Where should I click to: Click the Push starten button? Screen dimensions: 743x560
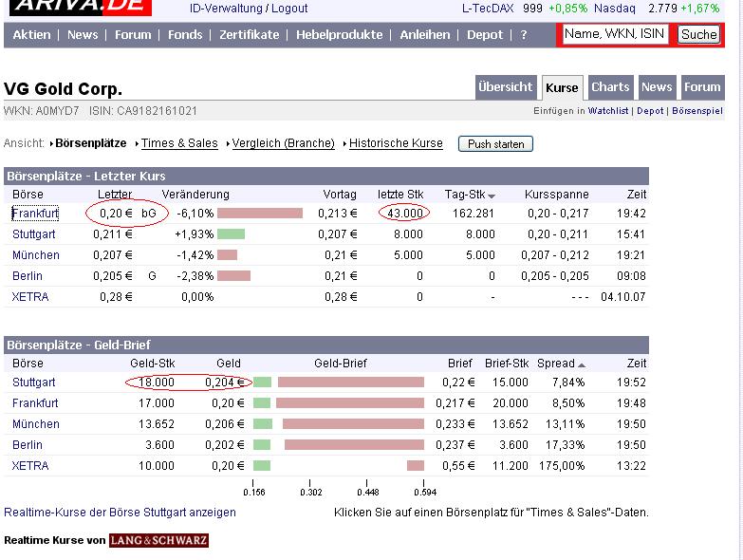[495, 144]
